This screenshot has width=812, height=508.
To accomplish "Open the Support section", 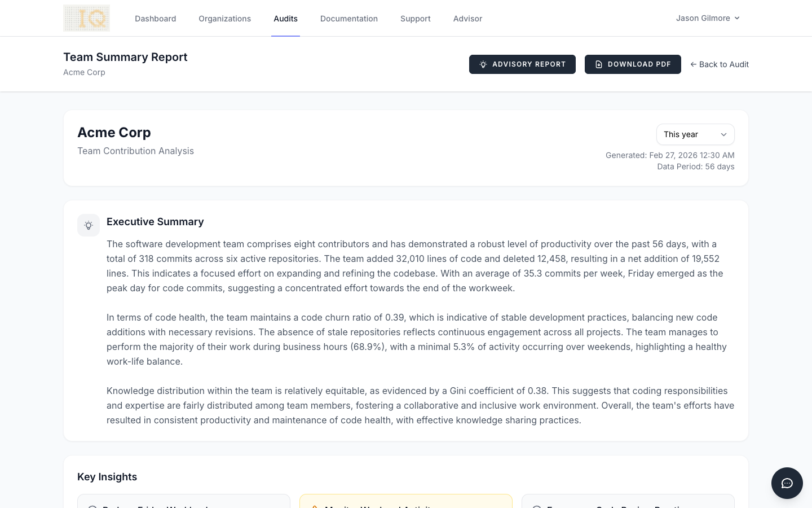I will (415, 18).
